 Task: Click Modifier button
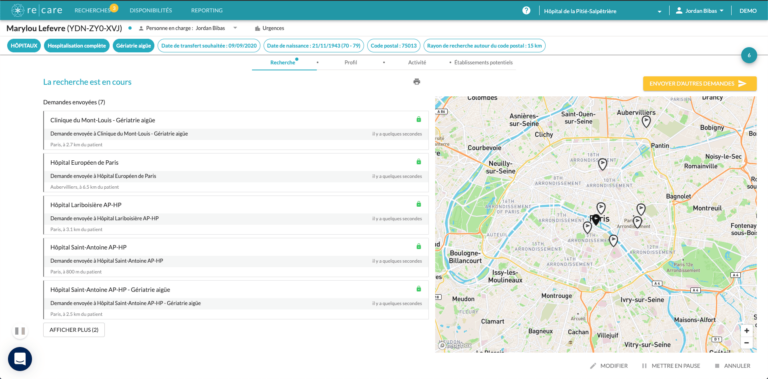pos(609,366)
